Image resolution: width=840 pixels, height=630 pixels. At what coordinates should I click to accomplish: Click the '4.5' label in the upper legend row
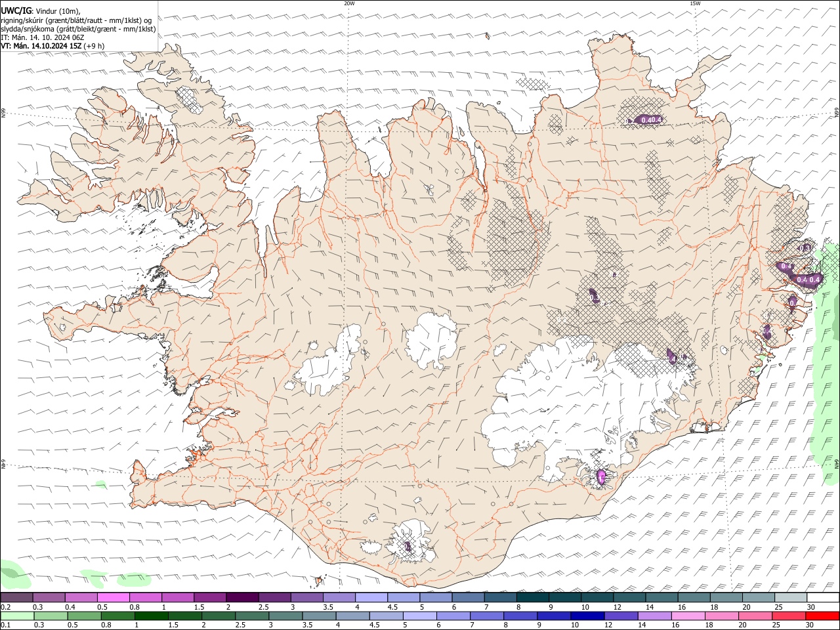point(392,607)
